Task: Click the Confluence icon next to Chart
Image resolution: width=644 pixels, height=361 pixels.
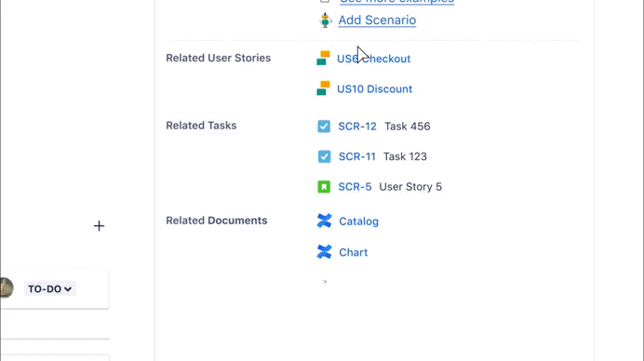Action: pos(324,251)
